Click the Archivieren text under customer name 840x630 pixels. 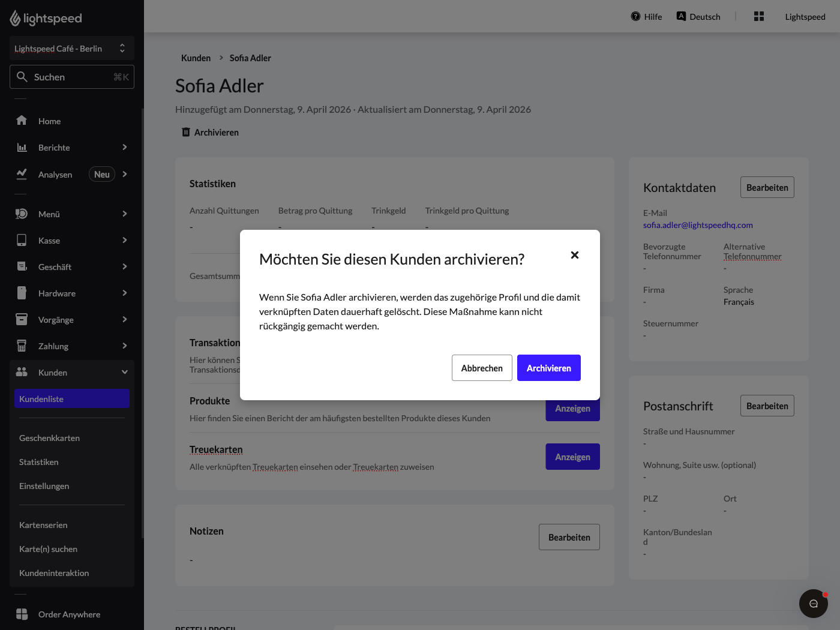(217, 132)
